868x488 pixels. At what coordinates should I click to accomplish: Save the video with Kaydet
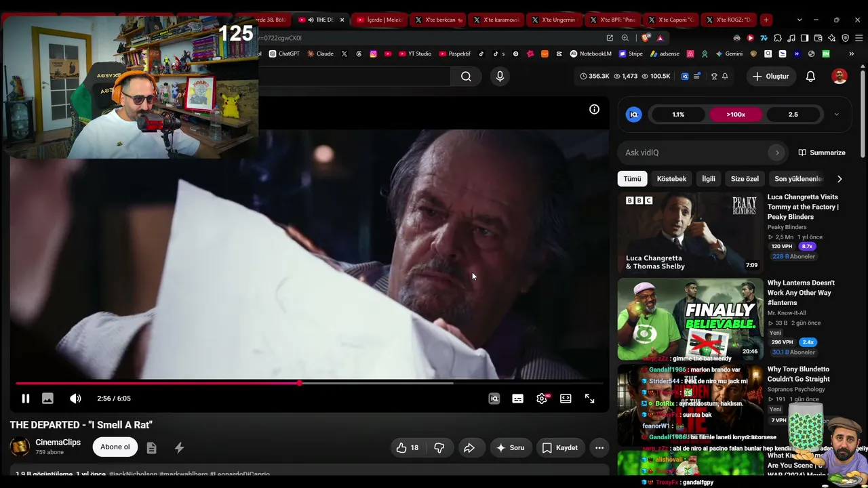(x=560, y=447)
